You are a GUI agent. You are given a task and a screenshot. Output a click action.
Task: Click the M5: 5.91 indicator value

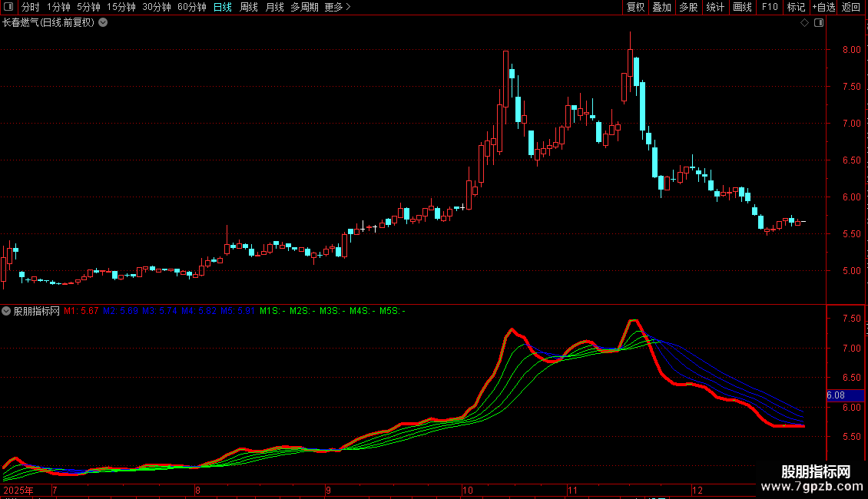(x=237, y=311)
